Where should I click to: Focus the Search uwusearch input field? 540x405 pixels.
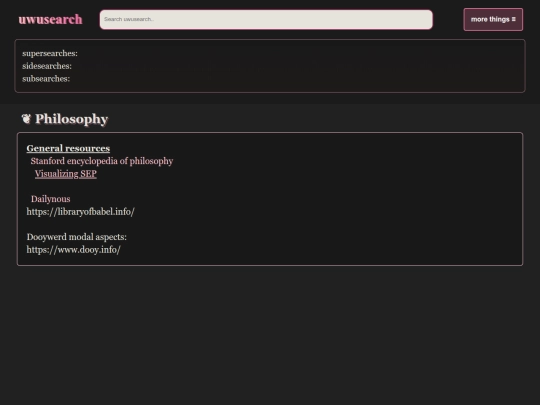click(266, 20)
